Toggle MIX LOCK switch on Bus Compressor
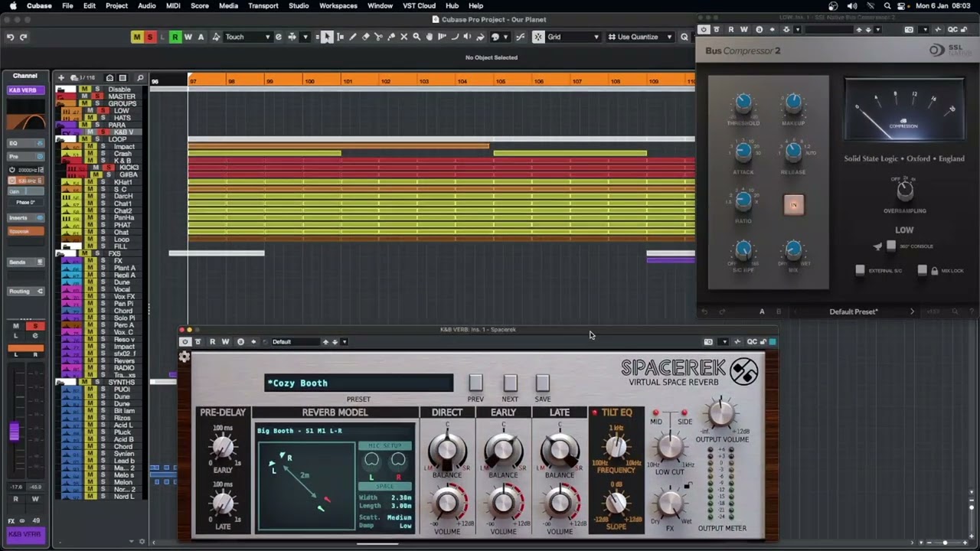 (x=923, y=270)
